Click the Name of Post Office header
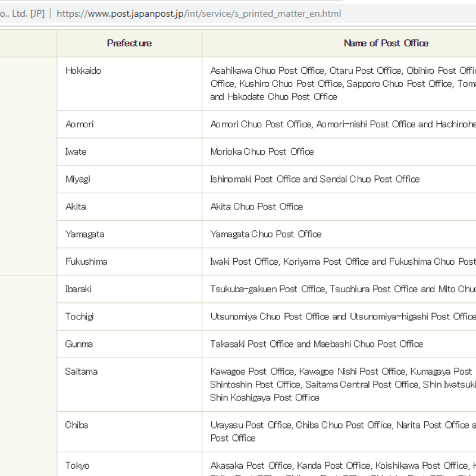476x476 pixels. [386, 43]
